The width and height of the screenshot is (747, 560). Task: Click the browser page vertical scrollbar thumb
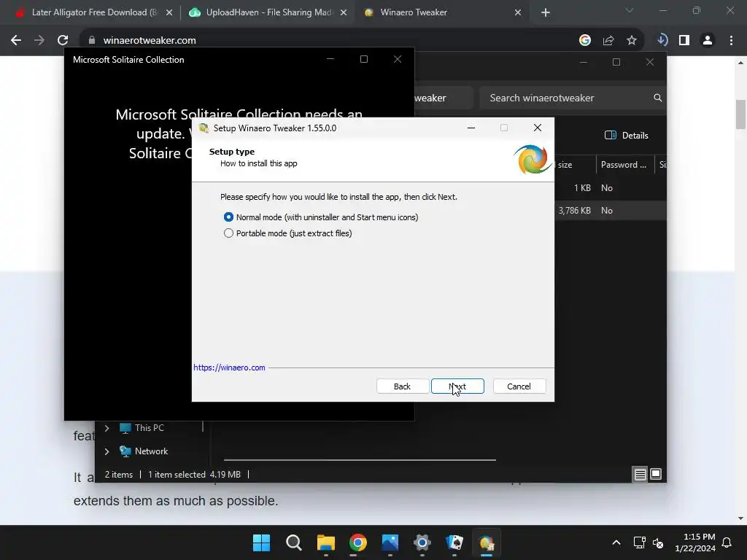[740, 114]
